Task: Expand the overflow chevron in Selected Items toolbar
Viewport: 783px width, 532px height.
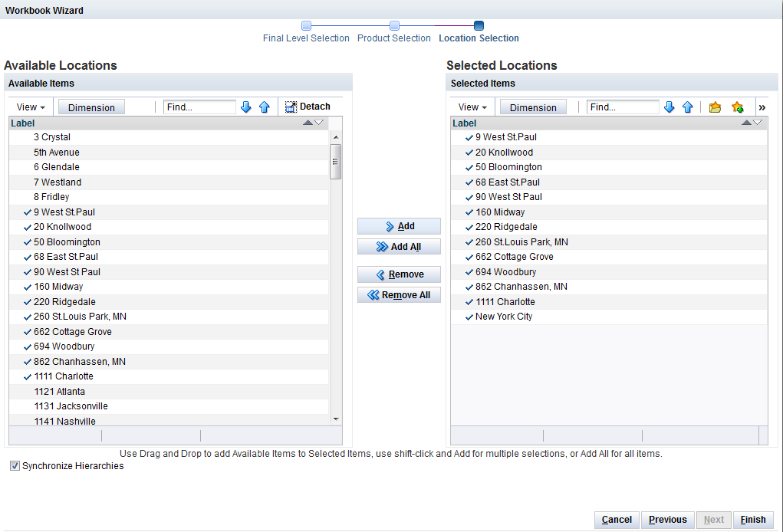Action: pos(762,107)
